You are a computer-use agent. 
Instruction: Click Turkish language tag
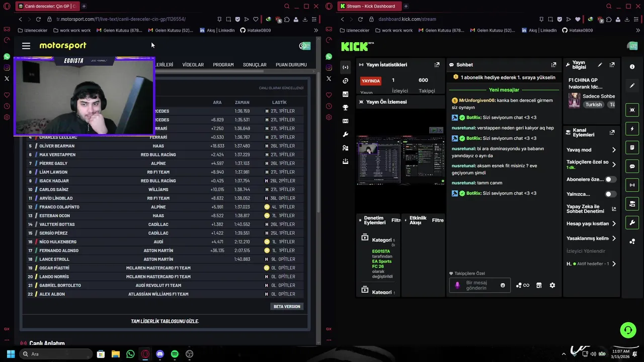point(593,105)
